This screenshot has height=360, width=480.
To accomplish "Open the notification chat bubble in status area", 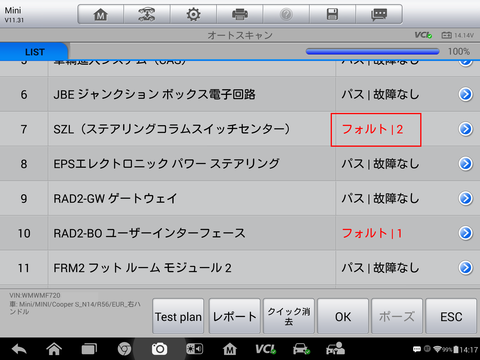I will click(417, 349).
